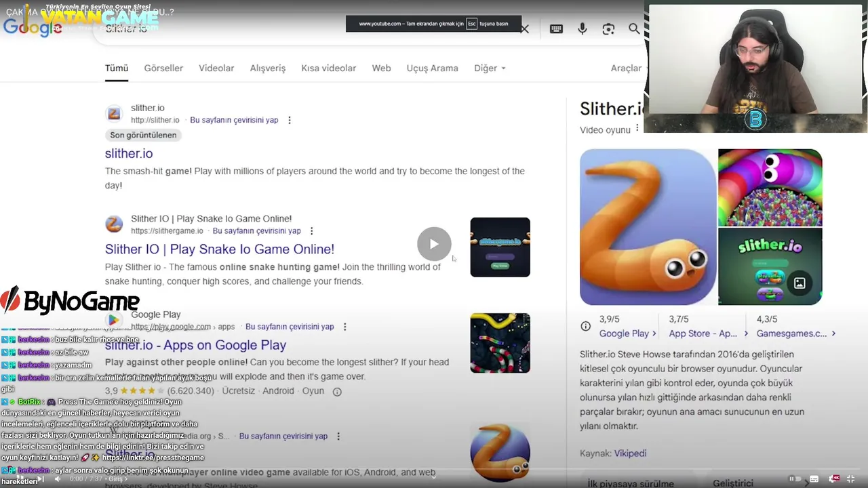Click the Google Play favicon
Viewport: 868px width, 488px height.
(114, 319)
